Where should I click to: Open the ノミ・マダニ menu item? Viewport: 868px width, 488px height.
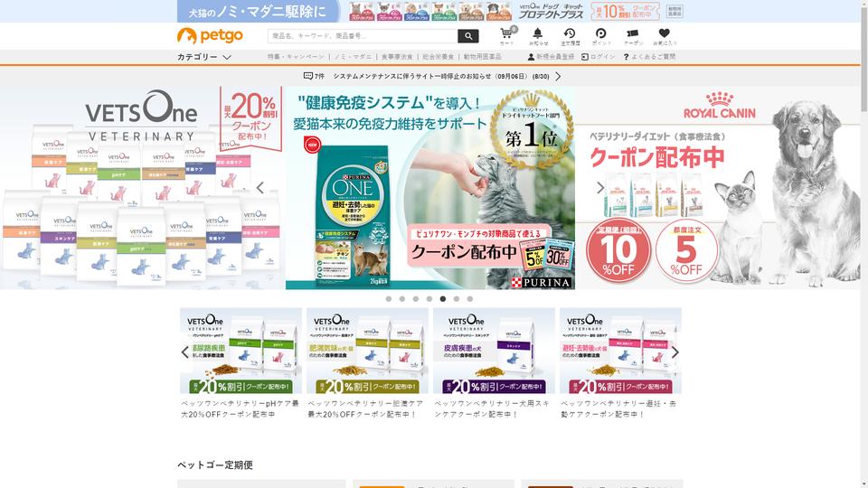353,57
